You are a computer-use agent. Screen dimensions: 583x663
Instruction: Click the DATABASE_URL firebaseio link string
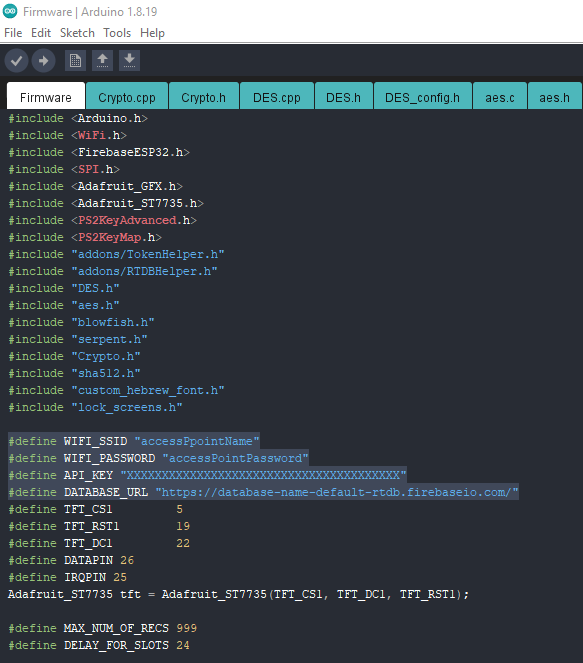[x=337, y=492]
